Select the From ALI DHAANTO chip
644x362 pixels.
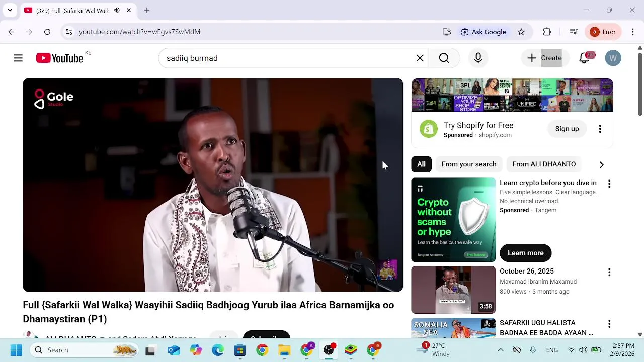pos(544,164)
